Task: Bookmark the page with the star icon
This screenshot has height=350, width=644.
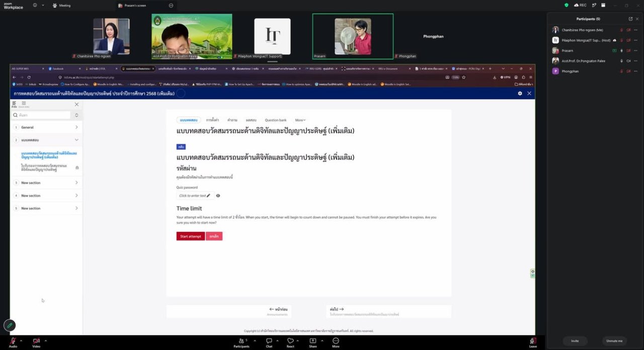Action: point(463,77)
